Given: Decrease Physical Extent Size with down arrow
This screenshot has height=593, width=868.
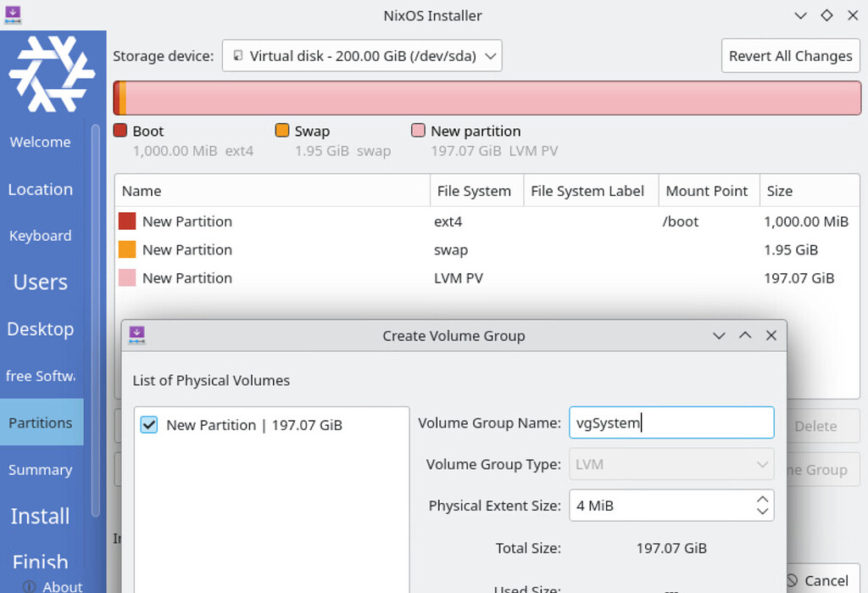Looking at the screenshot, I should click(762, 511).
